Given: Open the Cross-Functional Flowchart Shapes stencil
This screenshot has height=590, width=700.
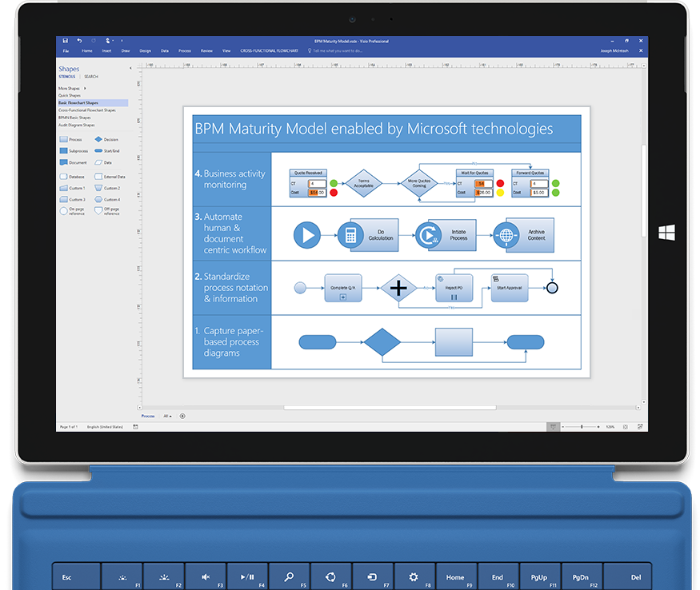Looking at the screenshot, I should tap(87, 110).
